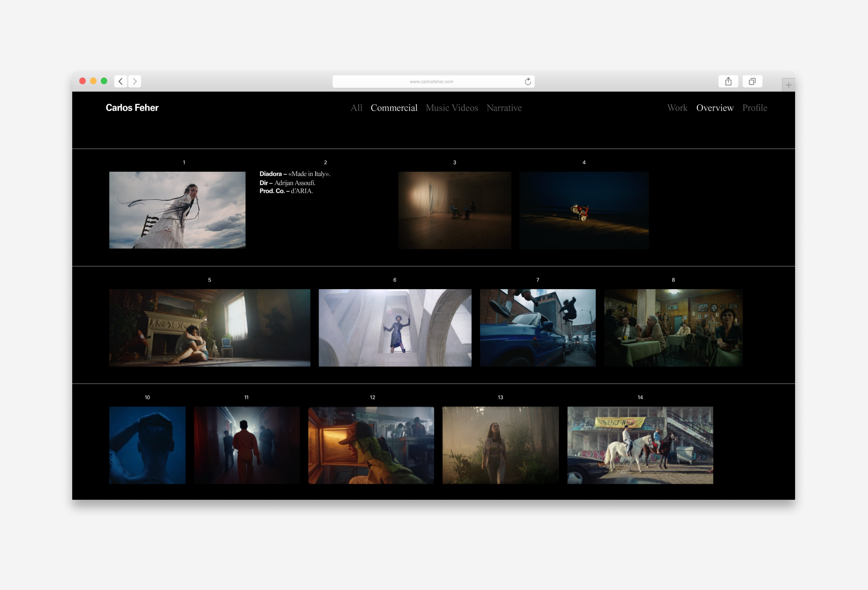Show all tabs with the overlapping squares icon

752,82
